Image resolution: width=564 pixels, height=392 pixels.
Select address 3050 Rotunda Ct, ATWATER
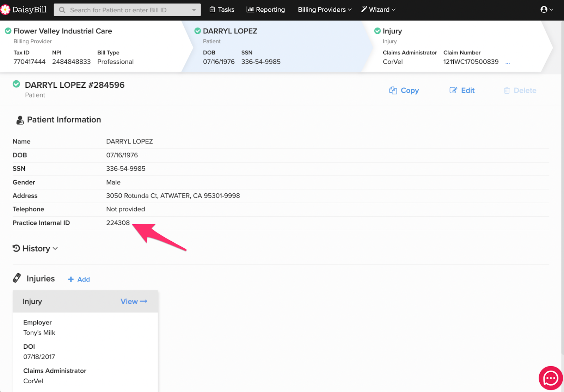pyautogui.click(x=173, y=196)
